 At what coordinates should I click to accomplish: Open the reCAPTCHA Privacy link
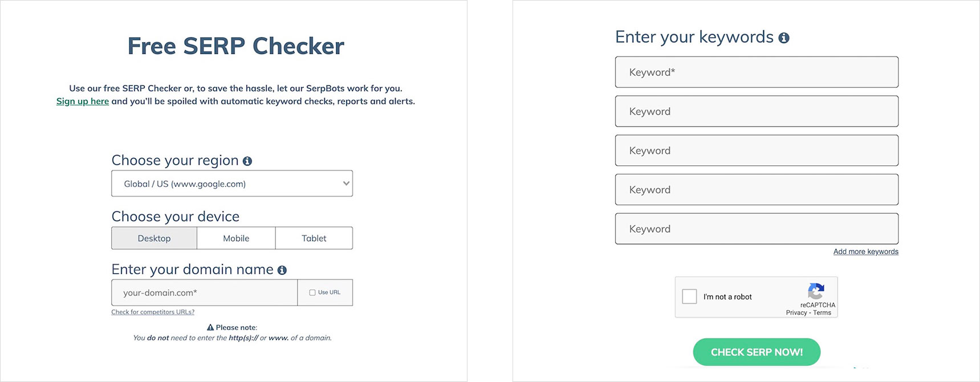click(796, 312)
